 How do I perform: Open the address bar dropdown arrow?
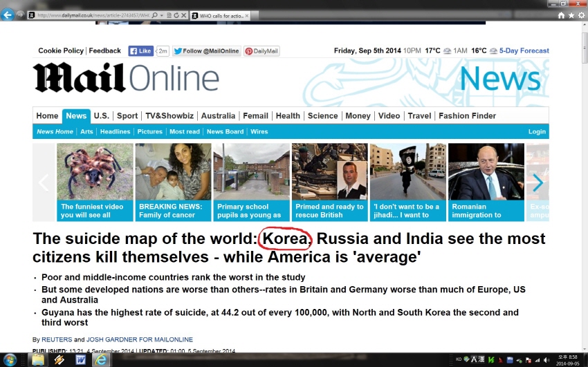(x=162, y=15)
